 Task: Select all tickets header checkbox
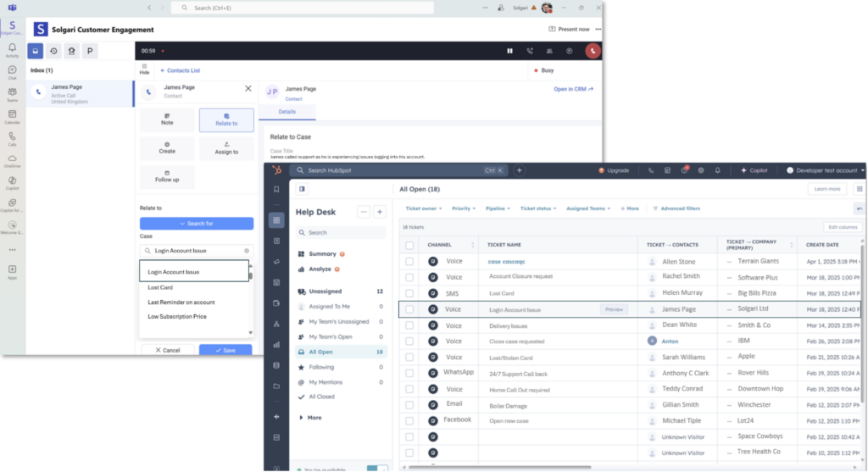(x=409, y=245)
